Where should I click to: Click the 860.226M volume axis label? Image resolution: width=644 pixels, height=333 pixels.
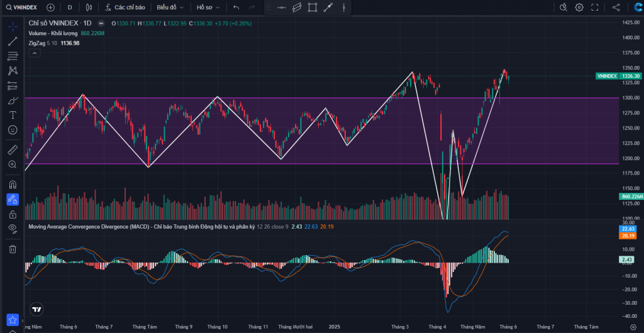click(630, 197)
